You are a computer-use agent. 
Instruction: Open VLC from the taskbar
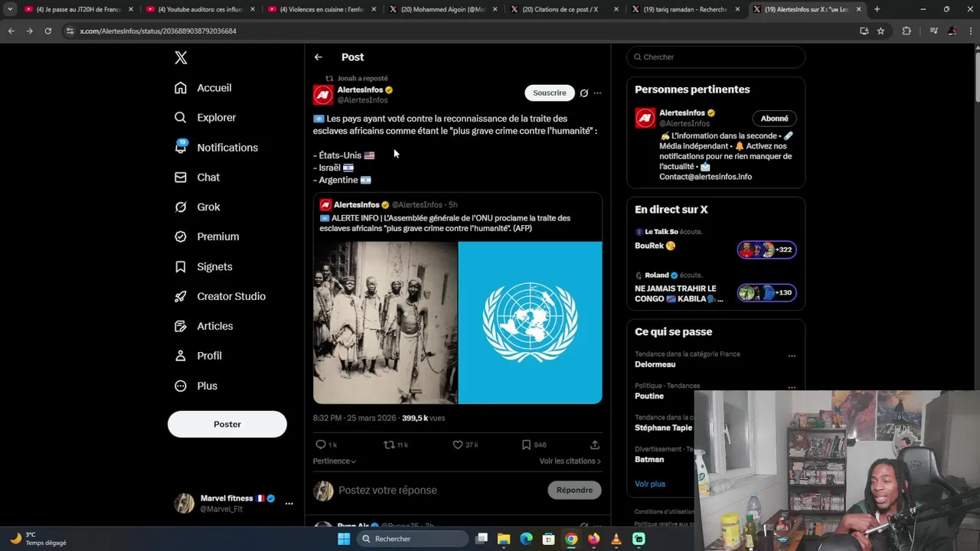[x=616, y=539]
